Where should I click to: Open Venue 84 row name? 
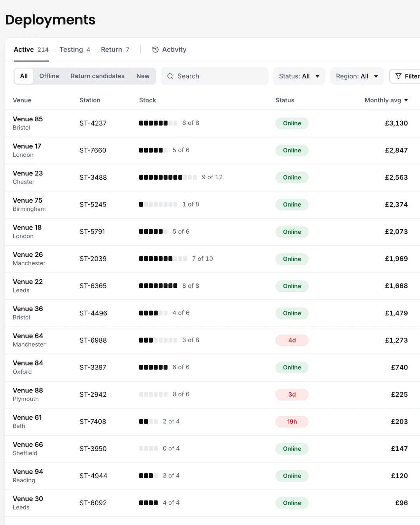28,363
